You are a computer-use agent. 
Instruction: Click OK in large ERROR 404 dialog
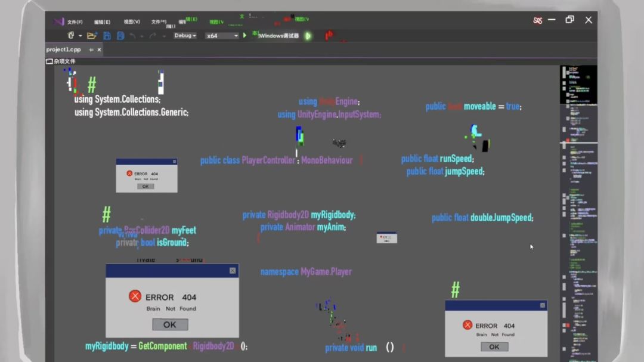[x=170, y=324]
